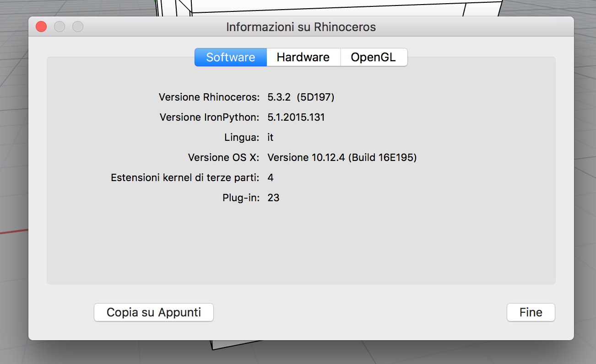Click the Plug-in label

coord(241,198)
